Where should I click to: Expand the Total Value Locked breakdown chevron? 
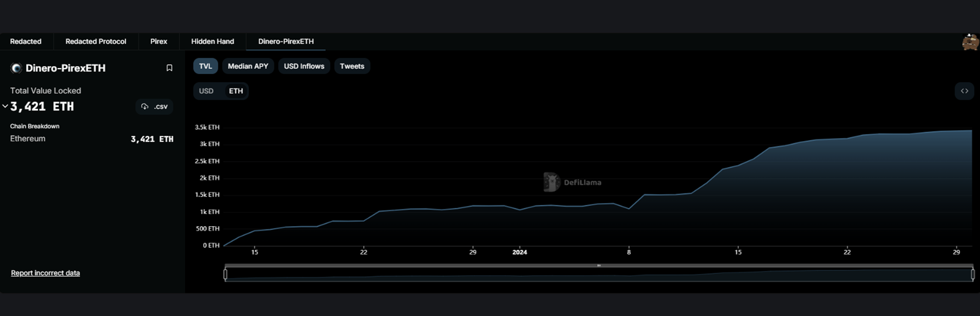tap(5, 106)
